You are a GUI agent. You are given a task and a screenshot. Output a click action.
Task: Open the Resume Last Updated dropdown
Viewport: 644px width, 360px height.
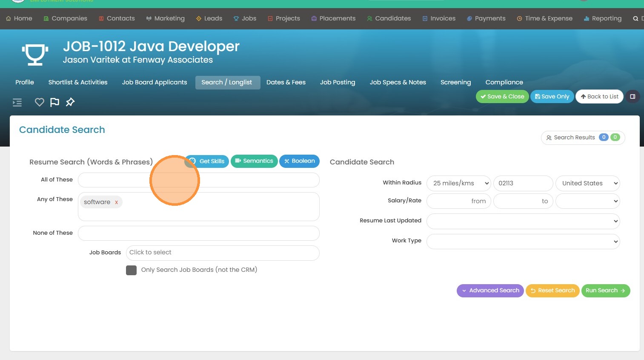point(523,221)
